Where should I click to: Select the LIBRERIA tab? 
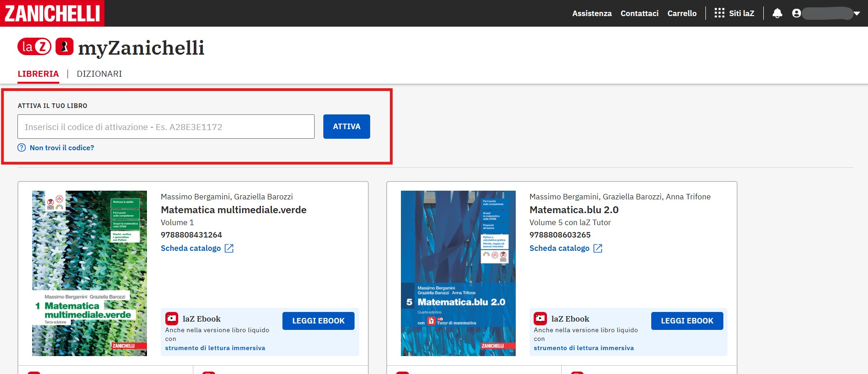pos(38,74)
